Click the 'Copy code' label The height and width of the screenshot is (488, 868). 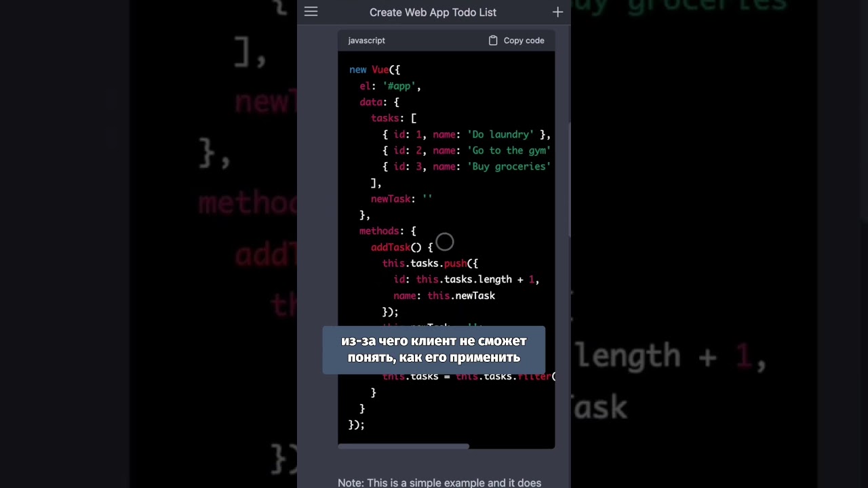524,41
